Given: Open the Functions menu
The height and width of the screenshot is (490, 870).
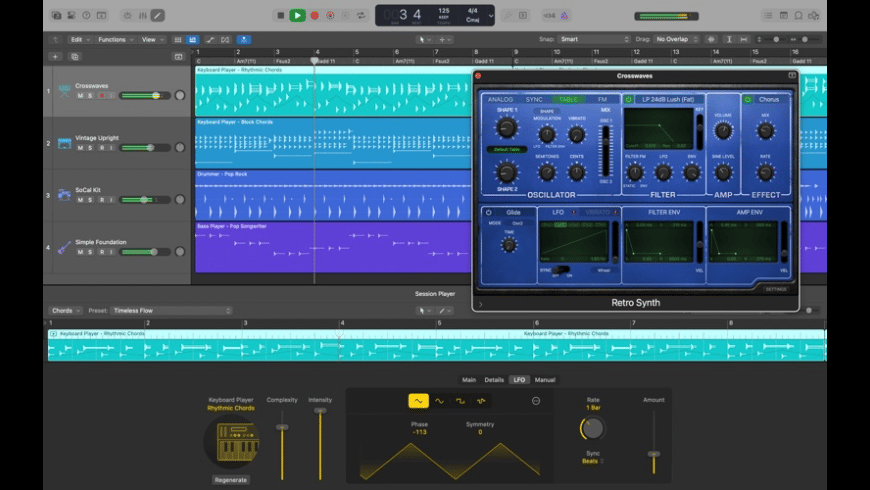Looking at the screenshot, I should (x=115, y=39).
